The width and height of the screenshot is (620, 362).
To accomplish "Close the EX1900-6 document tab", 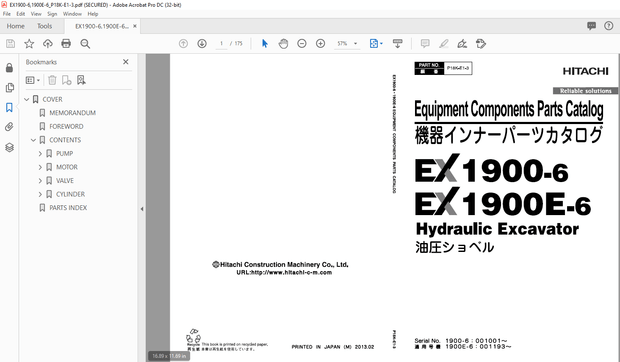I will tap(135, 26).
